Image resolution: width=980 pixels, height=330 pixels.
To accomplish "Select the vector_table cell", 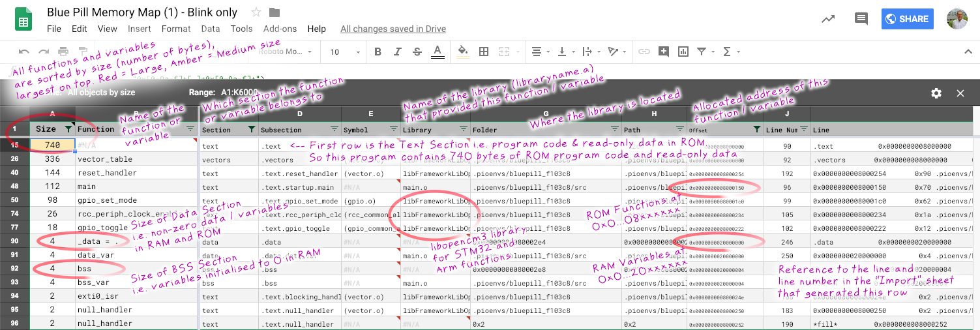I will [137, 159].
